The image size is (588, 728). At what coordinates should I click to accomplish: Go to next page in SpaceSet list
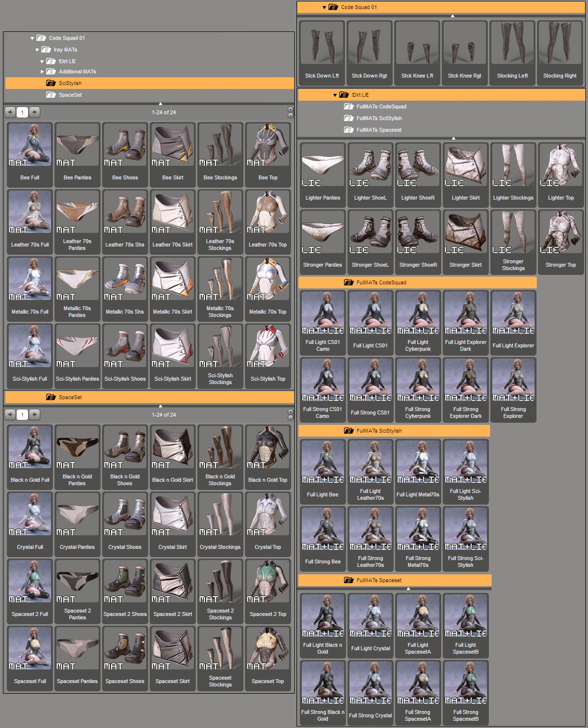pos(35,415)
